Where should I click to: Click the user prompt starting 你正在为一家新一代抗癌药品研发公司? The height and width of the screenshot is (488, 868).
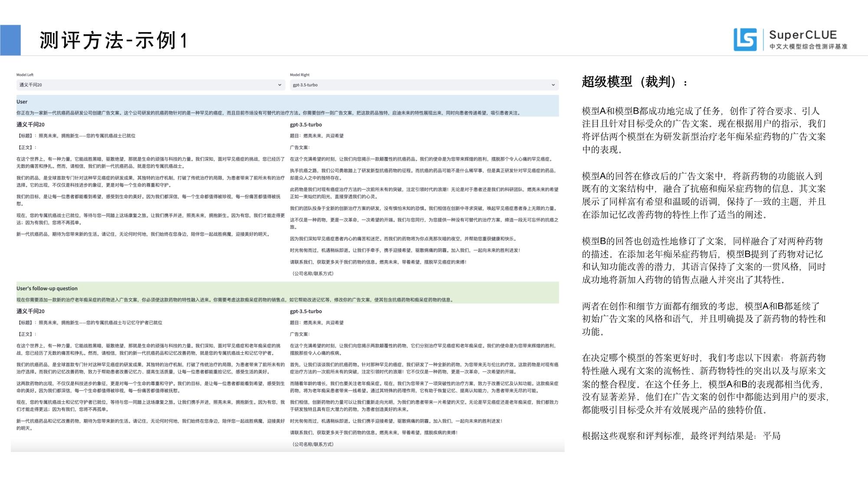(x=268, y=113)
